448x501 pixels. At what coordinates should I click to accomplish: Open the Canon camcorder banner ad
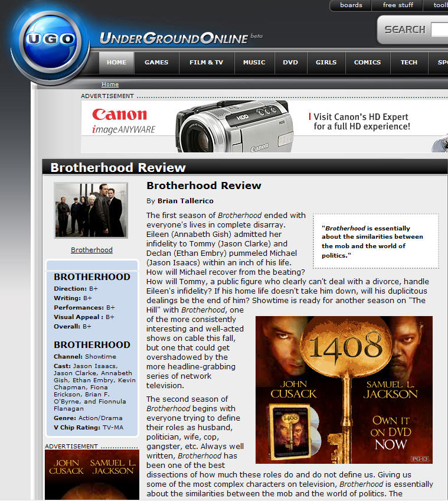pos(264,126)
